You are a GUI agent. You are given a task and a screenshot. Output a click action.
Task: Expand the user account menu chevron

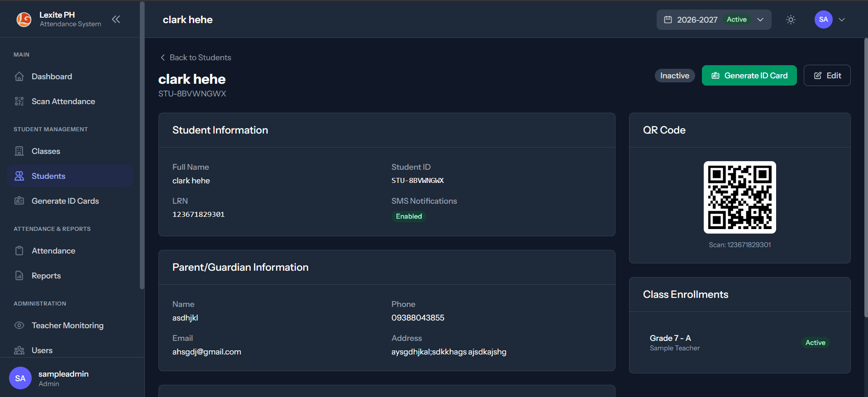842,19
